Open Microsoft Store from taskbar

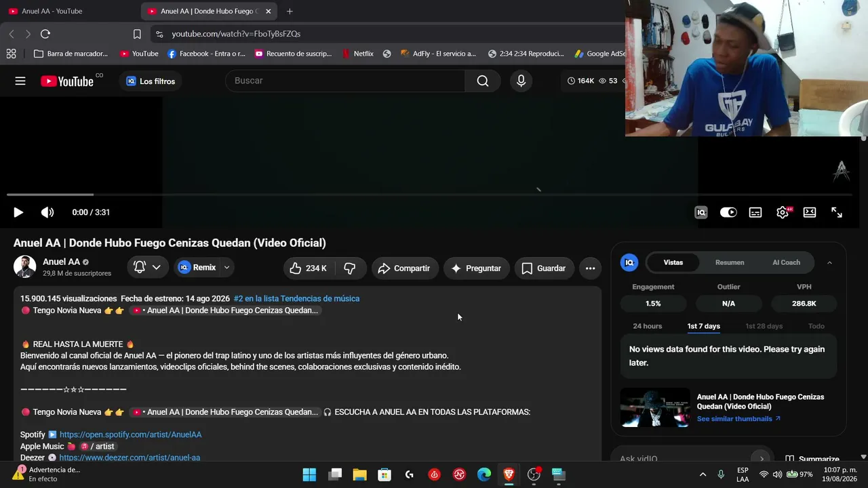click(x=384, y=474)
